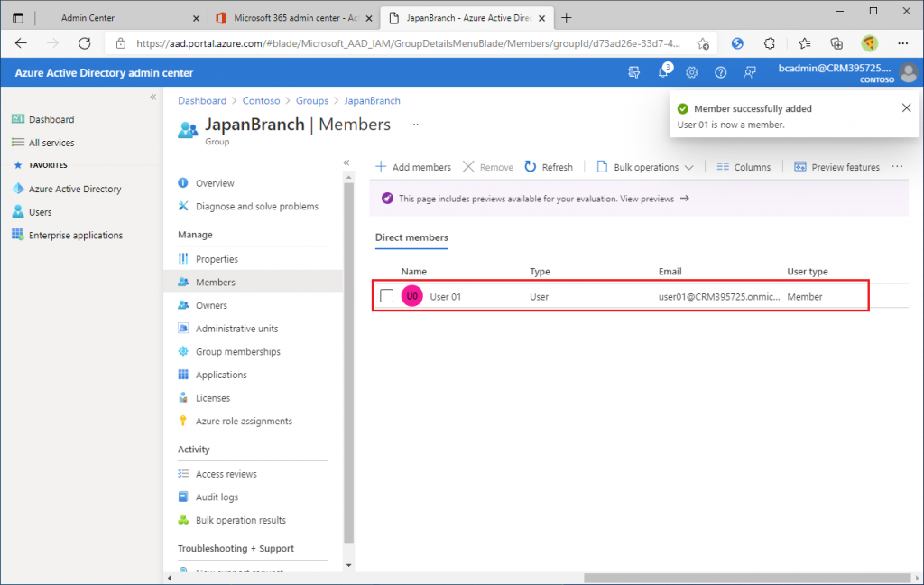This screenshot has height=585, width=924.
Task: Sort by the Name column header
Action: tap(413, 272)
